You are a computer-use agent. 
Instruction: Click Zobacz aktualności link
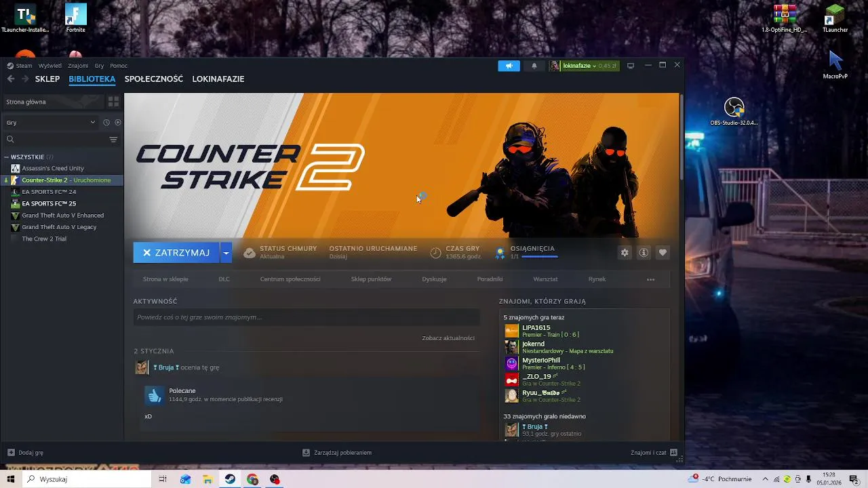448,338
